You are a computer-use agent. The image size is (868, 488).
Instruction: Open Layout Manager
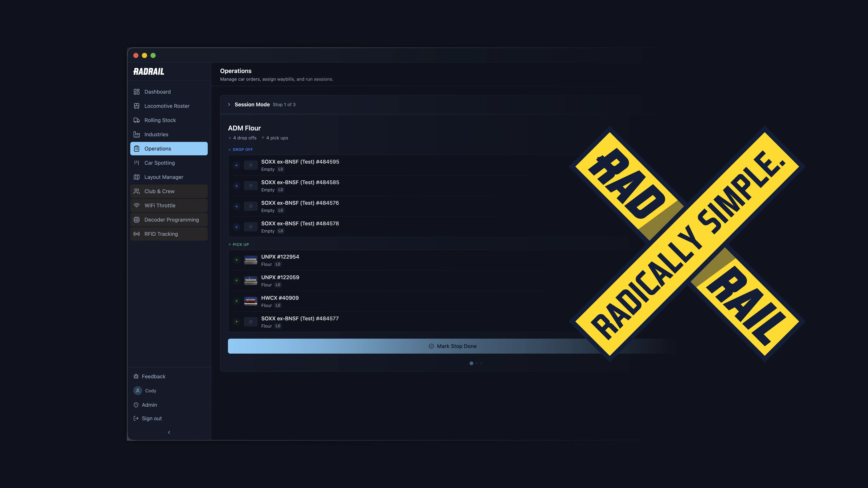point(169,177)
